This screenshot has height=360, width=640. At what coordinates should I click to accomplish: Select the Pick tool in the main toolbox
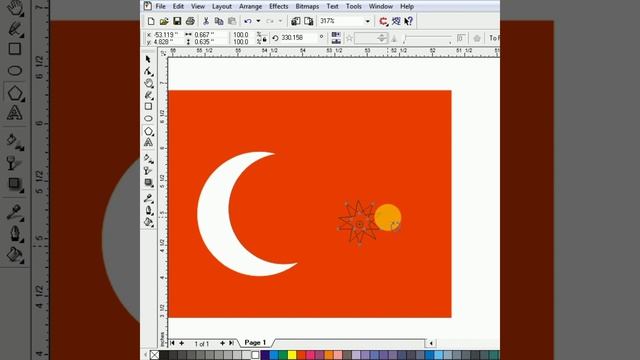click(148, 60)
